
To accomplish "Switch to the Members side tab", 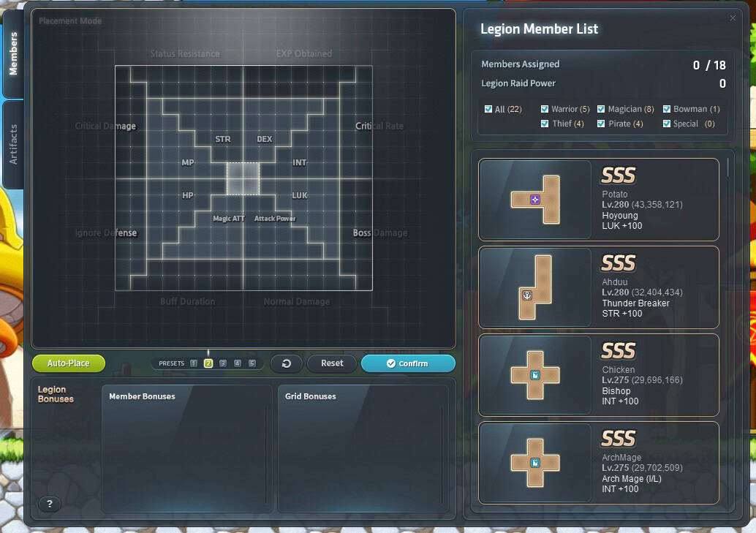I will (13, 54).
